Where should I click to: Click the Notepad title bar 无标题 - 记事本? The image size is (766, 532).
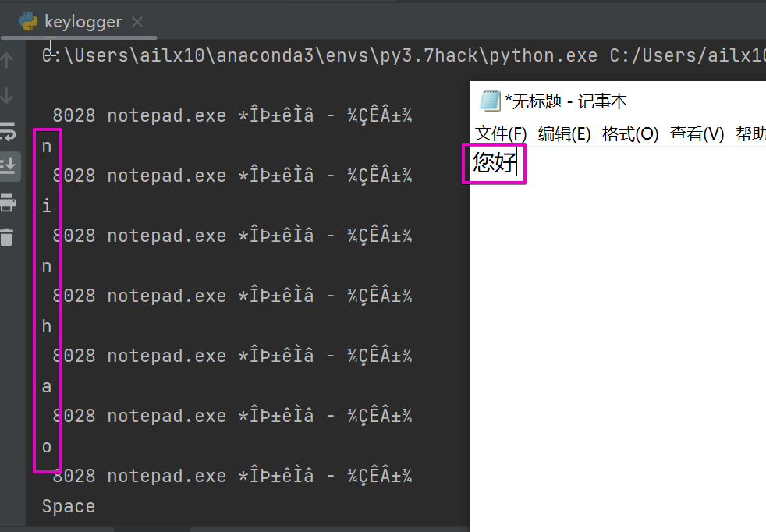pos(566,101)
